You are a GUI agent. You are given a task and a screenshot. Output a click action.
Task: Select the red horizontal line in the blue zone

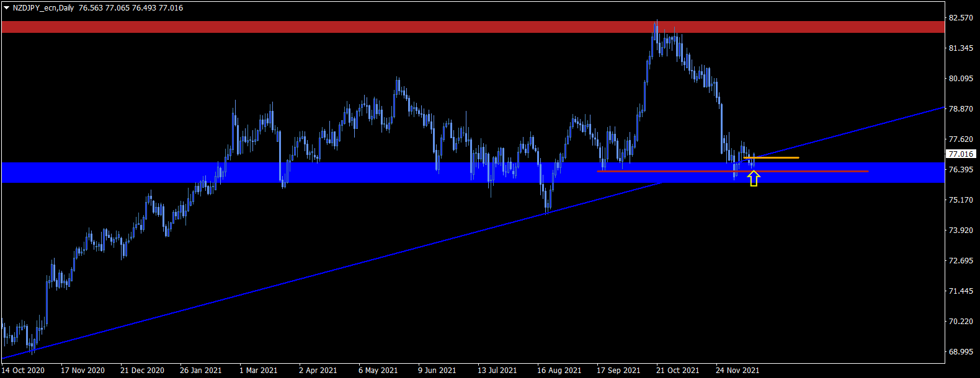coord(733,171)
